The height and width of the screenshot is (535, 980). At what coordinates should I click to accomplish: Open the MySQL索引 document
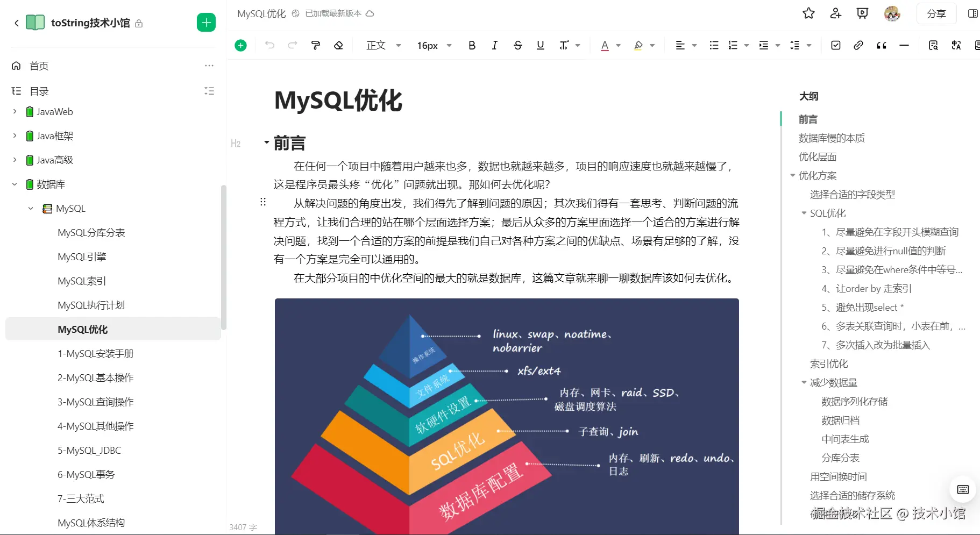(82, 281)
